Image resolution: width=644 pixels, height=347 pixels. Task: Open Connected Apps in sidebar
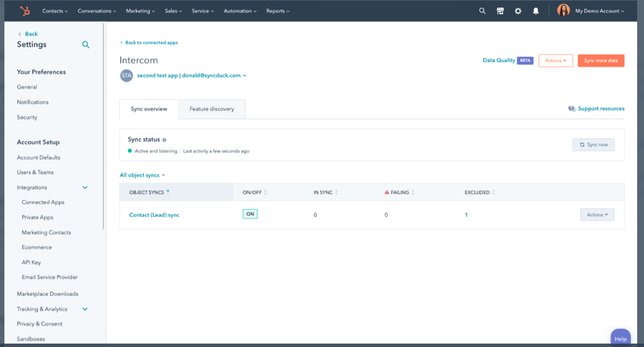[43, 203]
